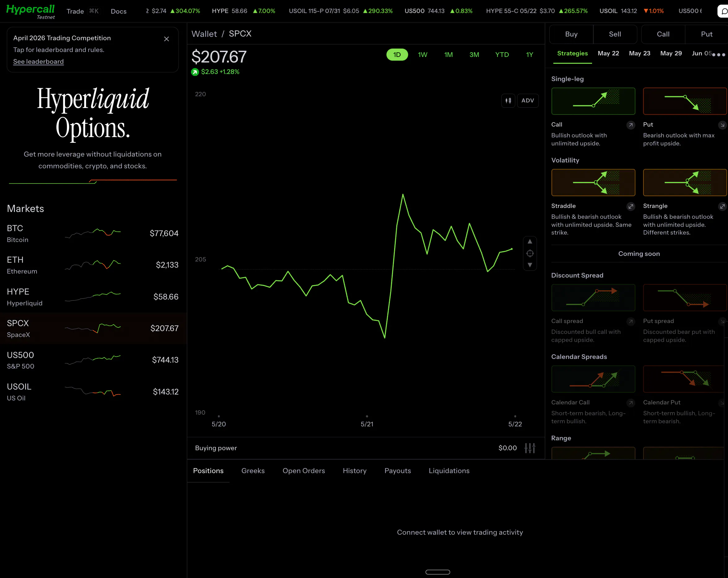This screenshot has height=578, width=728.
Task: Open the Open Orders tab
Action: click(x=303, y=471)
